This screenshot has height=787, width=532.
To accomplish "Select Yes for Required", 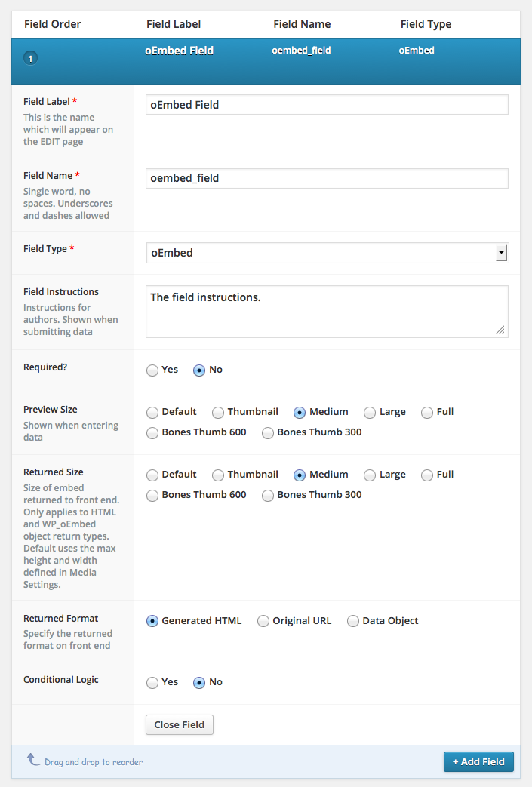I will (x=152, y=370).
